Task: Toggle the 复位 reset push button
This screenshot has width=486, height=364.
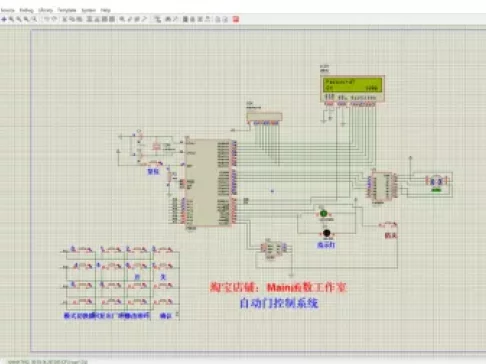Action: (154, 163)
